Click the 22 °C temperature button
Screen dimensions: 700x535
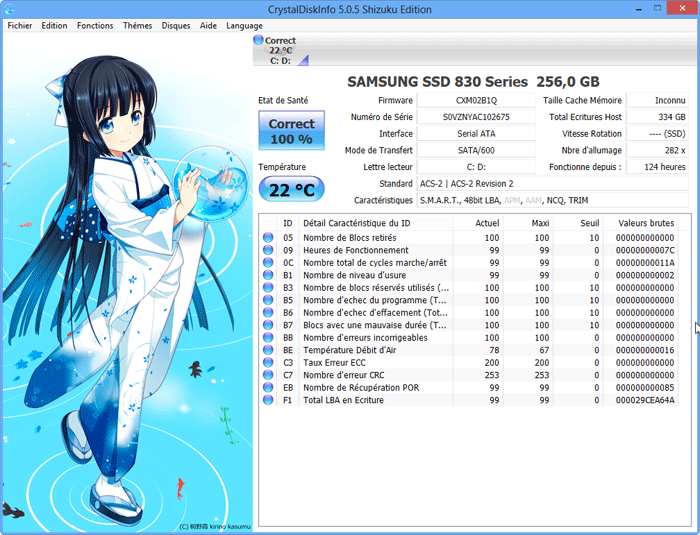pos(292,190)
